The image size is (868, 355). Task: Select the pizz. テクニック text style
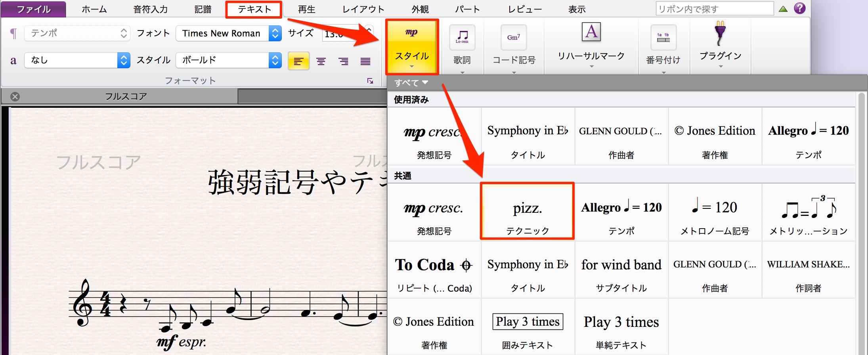coord(528,212)
